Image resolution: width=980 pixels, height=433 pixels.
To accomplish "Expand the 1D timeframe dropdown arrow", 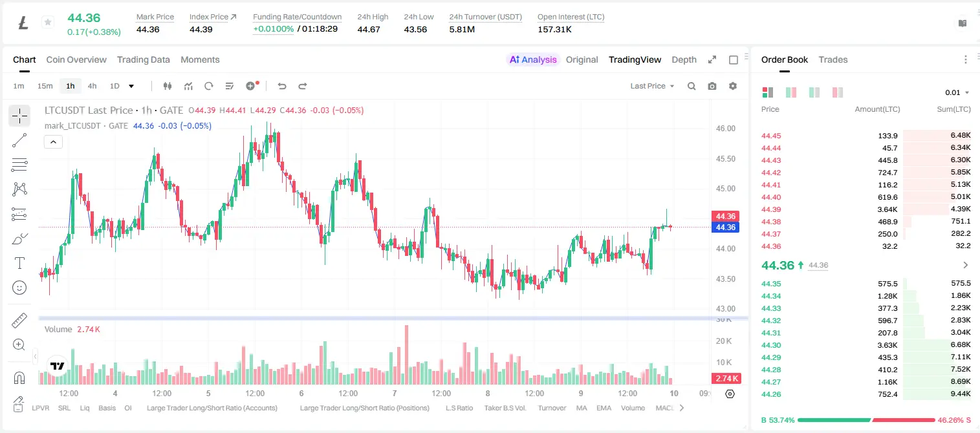I will [x=131, y=86].
